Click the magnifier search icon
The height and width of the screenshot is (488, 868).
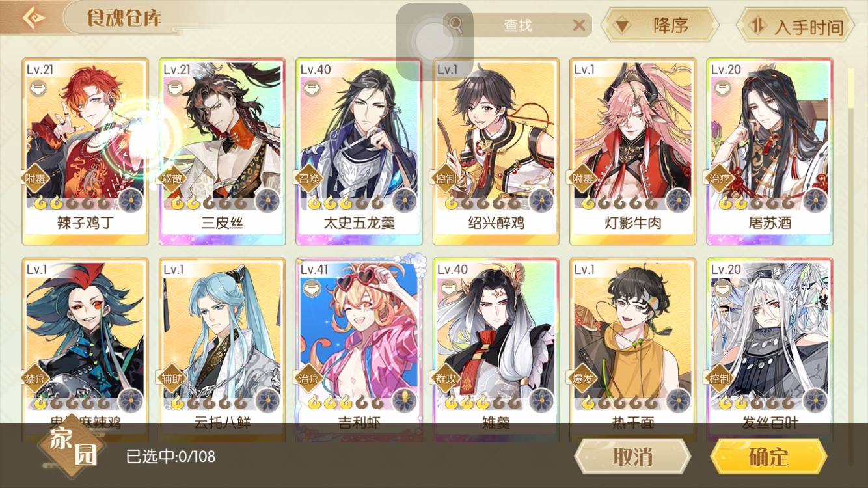[456, 25]
